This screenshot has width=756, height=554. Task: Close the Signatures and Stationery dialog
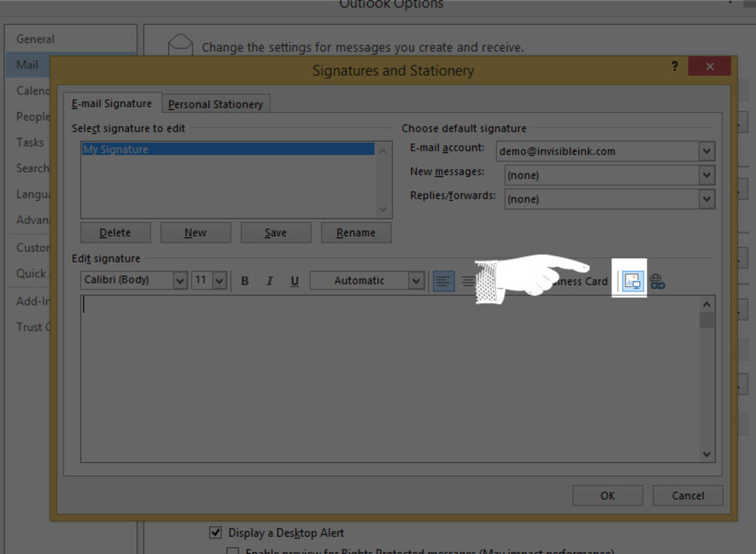point(709,66)
